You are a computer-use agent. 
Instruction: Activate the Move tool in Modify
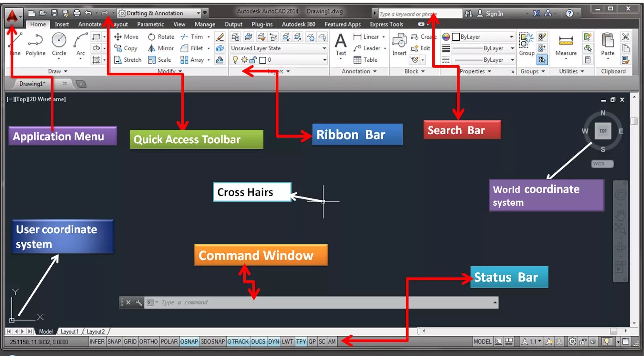click(126, 37)
